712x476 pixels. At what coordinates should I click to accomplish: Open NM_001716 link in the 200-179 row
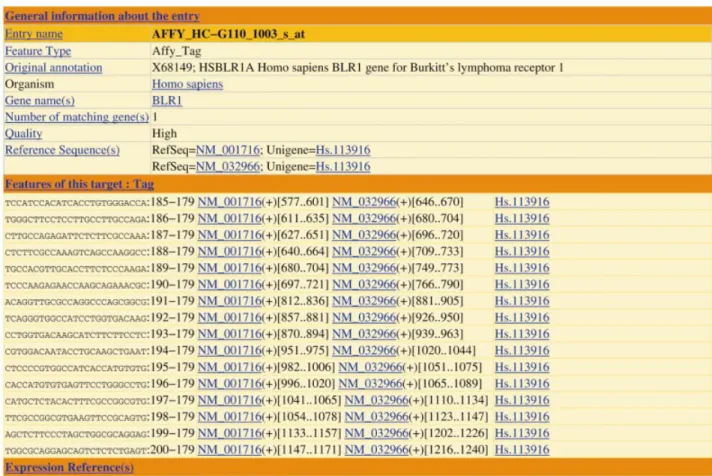pos(230,450)
